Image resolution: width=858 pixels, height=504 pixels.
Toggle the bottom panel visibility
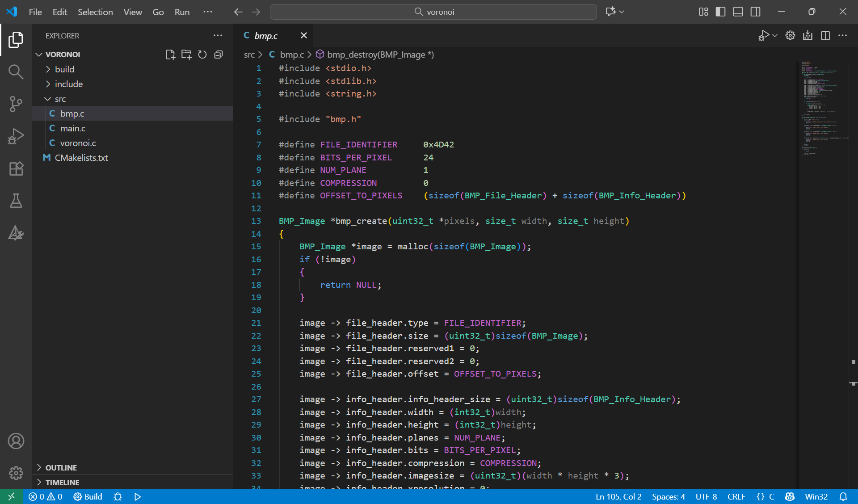click(738, 12)
